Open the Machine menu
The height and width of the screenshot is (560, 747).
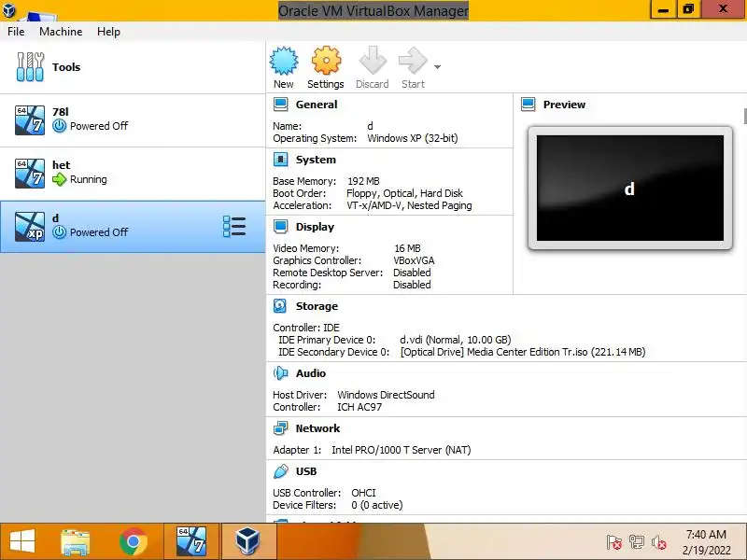(x=61, y=32)
